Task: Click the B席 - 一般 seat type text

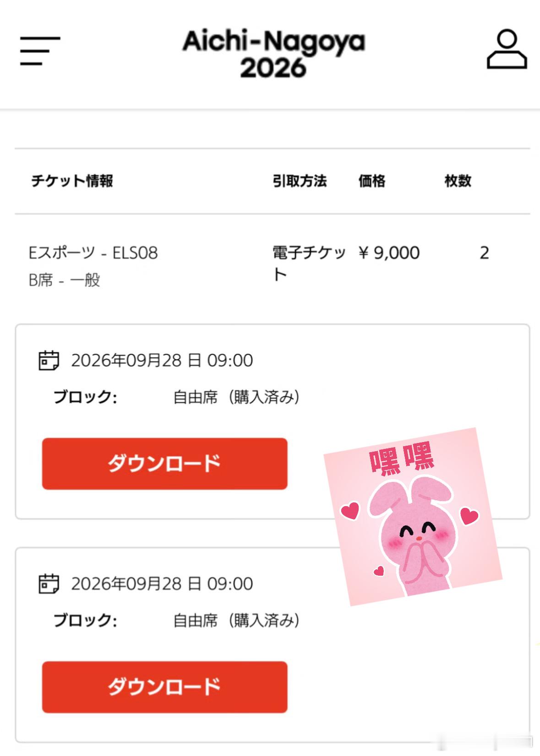Action: (x=64, y=280)
